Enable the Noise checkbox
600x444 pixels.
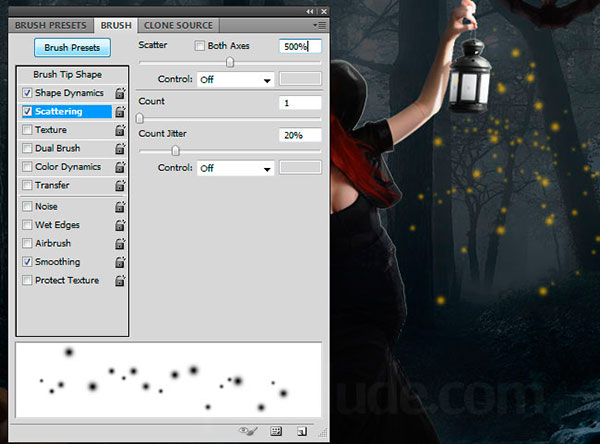27,206
